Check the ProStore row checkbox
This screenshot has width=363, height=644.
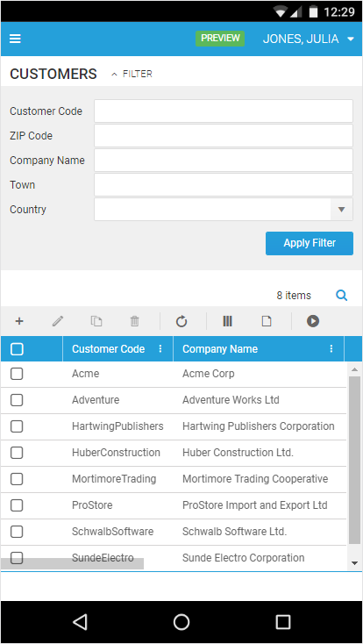click(17, 505)
